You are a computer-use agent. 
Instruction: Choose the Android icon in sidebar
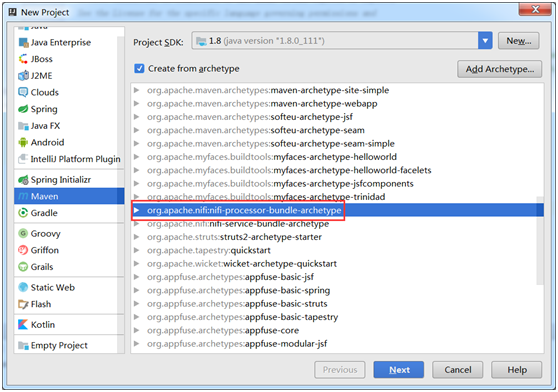pyautogui.click(x=23, y=142)
